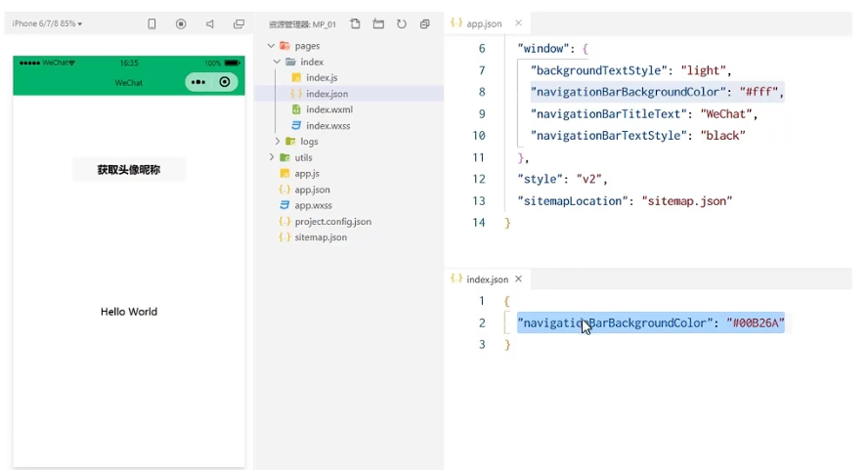Screen dimensions: 868x470
Task: Click the "#00B26A" color value in index.json
Action: [759, 323]
